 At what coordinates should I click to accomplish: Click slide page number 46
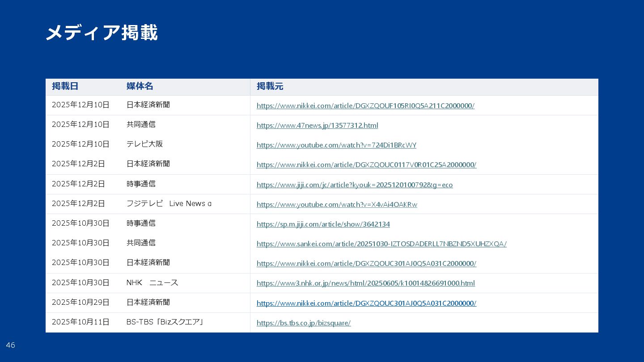(10, 345)
